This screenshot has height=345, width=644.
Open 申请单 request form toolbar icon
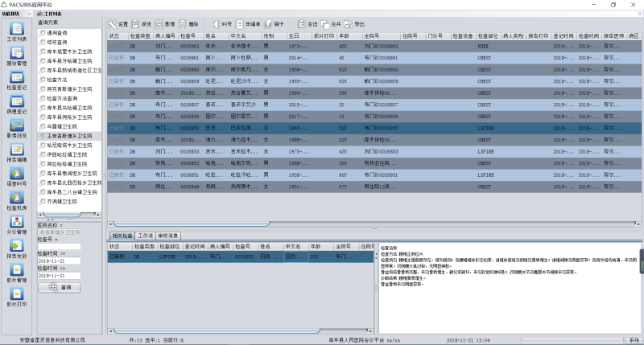coord(240,24)
